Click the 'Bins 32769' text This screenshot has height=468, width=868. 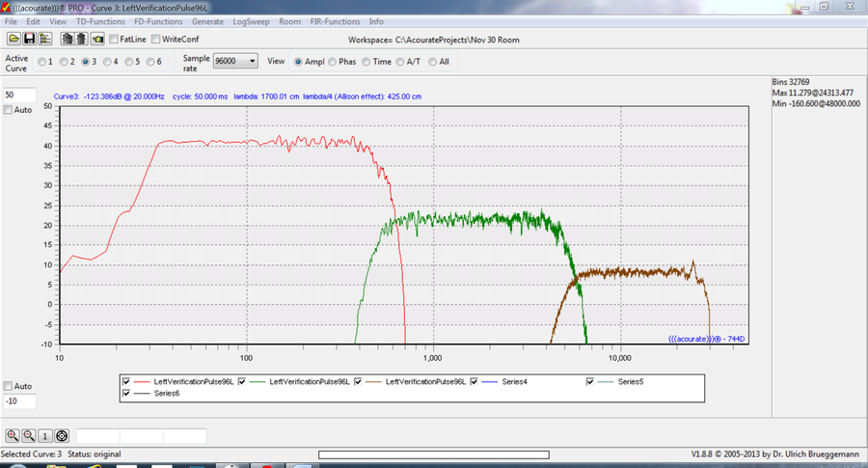[x=791, y=81]
